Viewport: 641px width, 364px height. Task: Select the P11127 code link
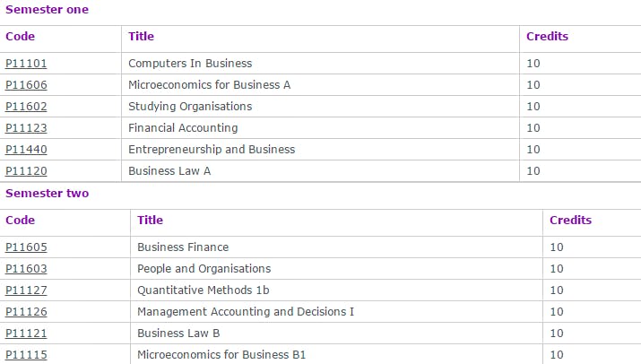pyautogui.click(x=26, y=290)
